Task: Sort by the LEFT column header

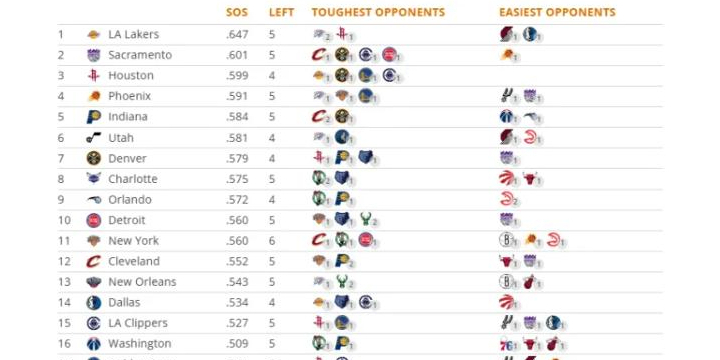Action: [x=281, y=12]
